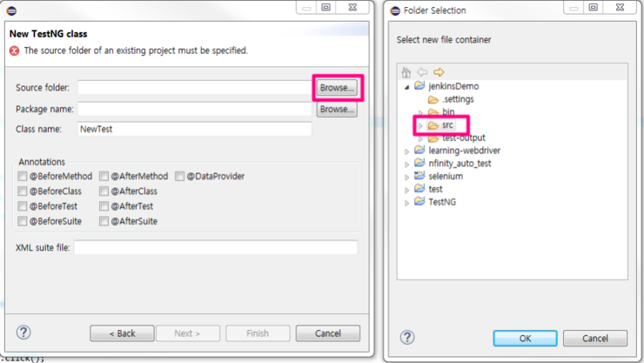Image resolution: width=644 pixels, height=363 pixels.
Task: Check the @AfterClass checkbox
Action: pos(104,191)
